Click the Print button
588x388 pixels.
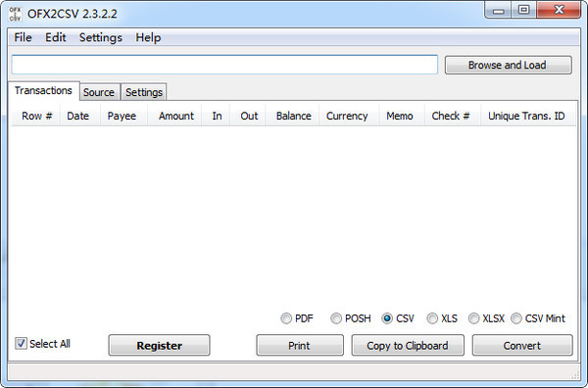300,345
